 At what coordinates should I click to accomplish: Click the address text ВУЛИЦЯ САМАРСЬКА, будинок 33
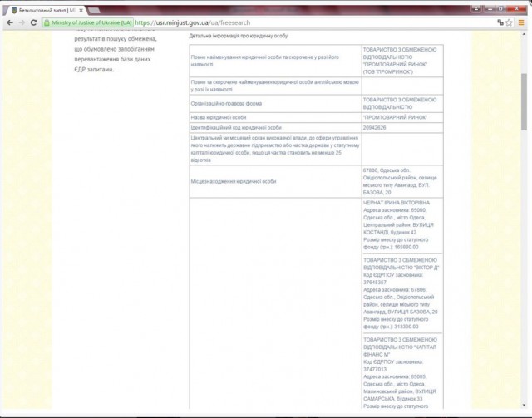pos(400,395)
